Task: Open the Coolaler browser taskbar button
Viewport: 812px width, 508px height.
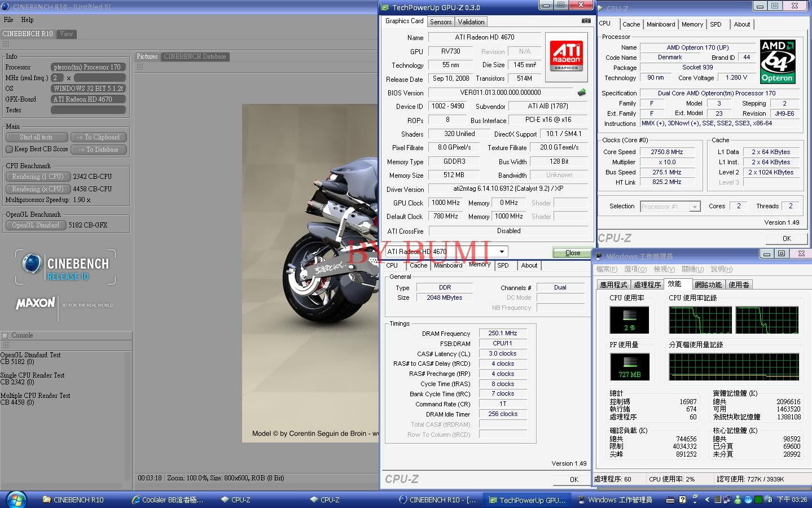Action: click(x=168, y=500)
